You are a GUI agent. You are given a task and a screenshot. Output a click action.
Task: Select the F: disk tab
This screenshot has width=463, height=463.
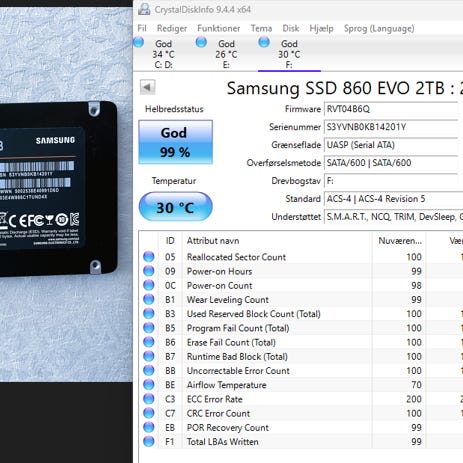pyautogui.click(x=289, y=54)
